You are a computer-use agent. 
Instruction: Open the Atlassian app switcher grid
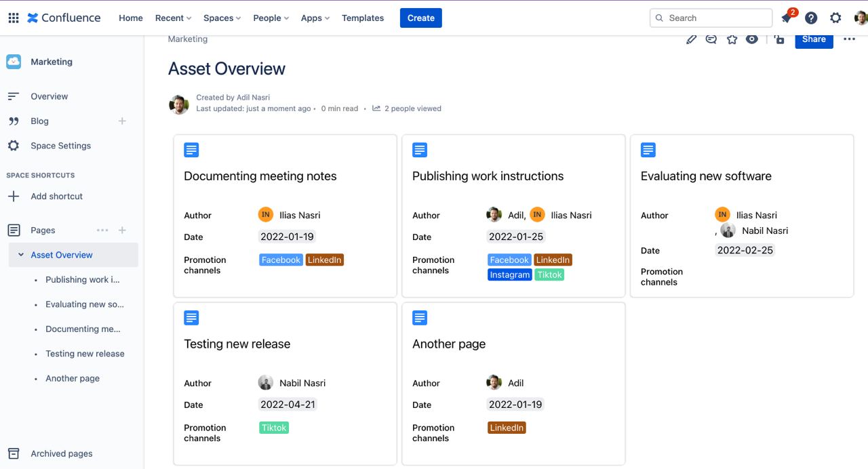(x=13, y=18)
